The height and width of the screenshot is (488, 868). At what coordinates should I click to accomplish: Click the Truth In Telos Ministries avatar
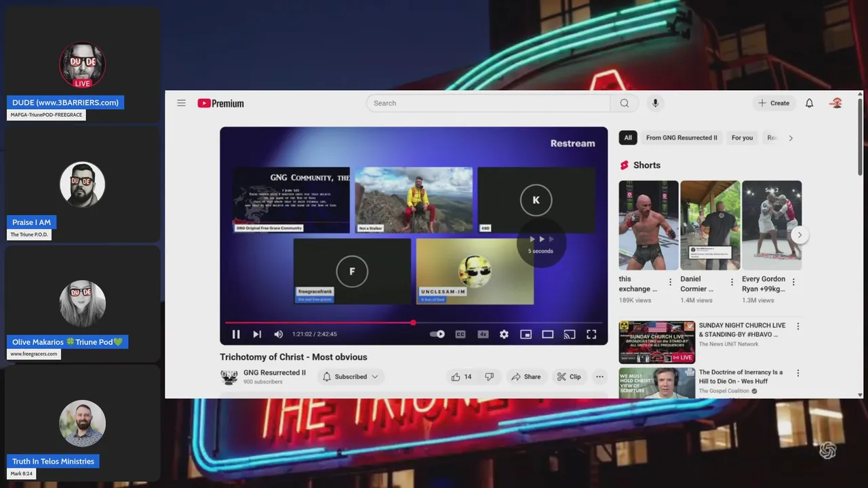(82, 423)
